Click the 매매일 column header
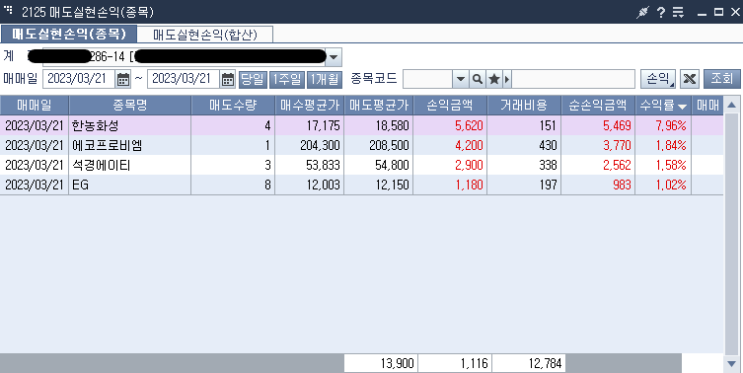743x373 pixels. point(34,105)
